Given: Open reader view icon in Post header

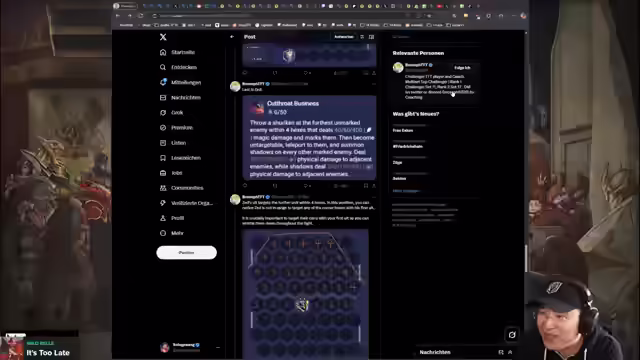Looking at the screenshot, I should tap(371, 37).
